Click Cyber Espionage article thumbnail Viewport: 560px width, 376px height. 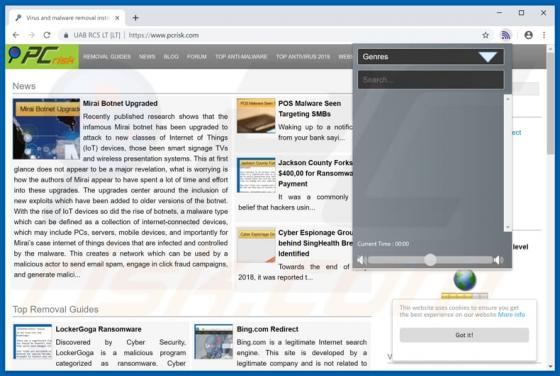pos(256,245)
